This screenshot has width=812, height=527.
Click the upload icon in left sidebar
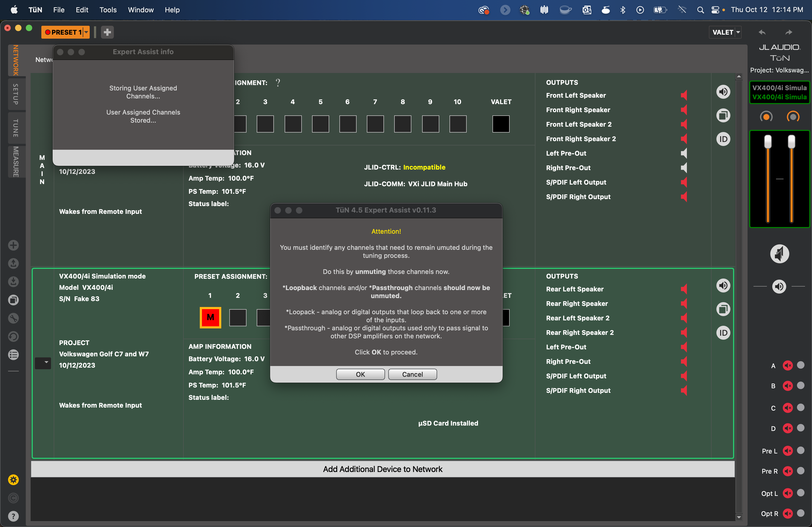click(x=13, y=263)
